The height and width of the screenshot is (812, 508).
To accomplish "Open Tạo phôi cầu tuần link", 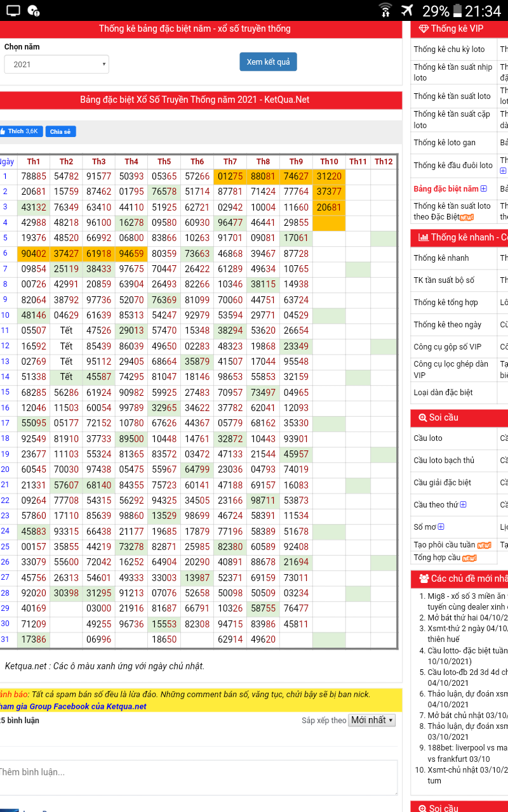I will coord(444,546).
